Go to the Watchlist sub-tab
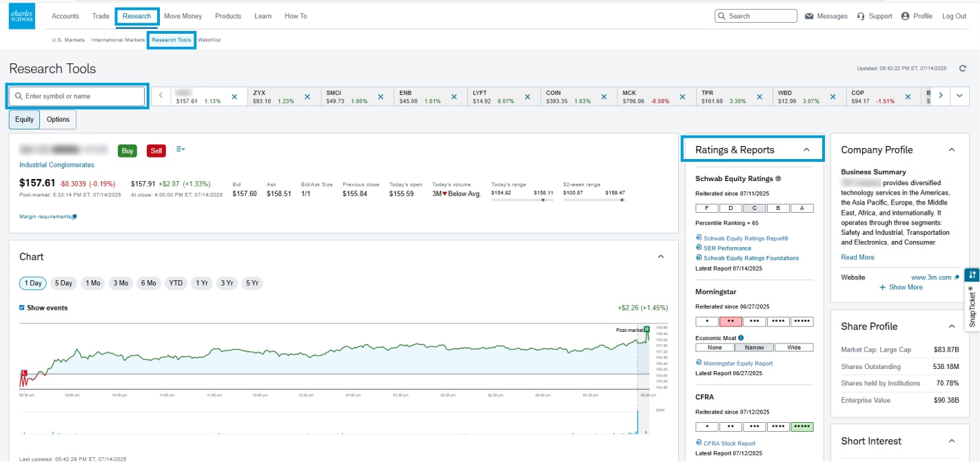Viewport: 980px width, 462px height. pos(210,40)
